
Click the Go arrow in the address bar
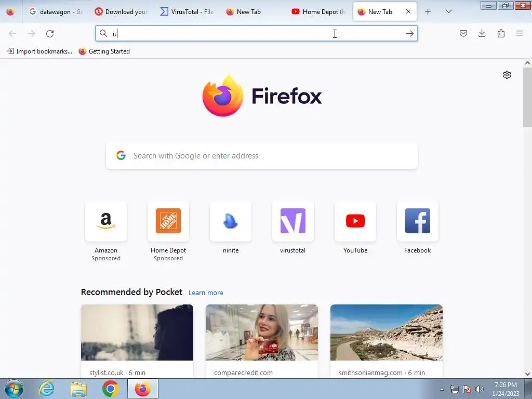409,34
